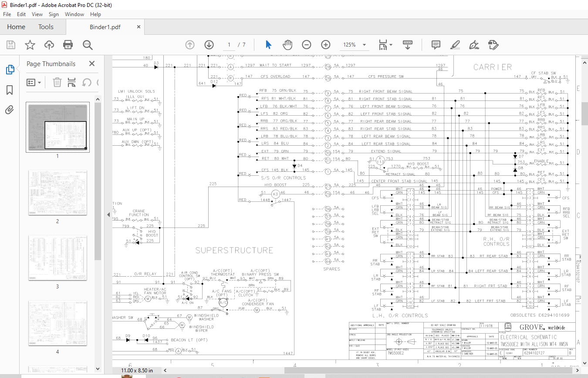The height and width of the screenshot is (378, 588).
Task: Delete selected page with trash icon
Action: (x=57, y=82)
